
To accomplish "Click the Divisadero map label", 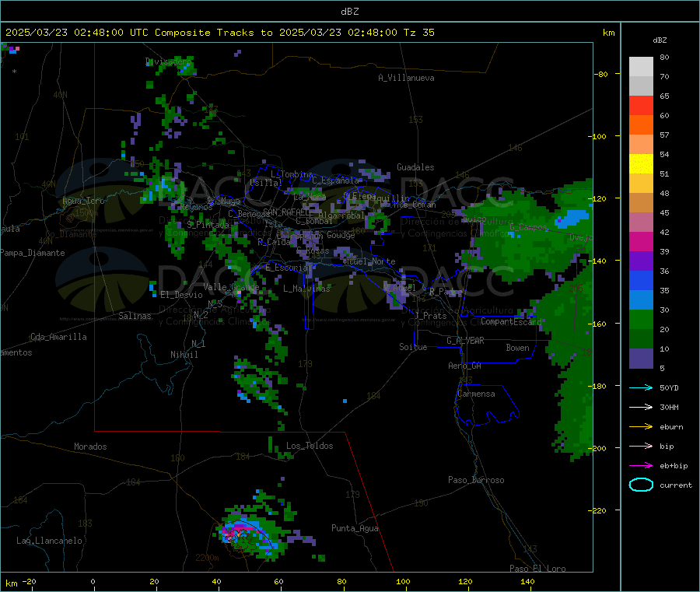I will click(x=168, y=61).
